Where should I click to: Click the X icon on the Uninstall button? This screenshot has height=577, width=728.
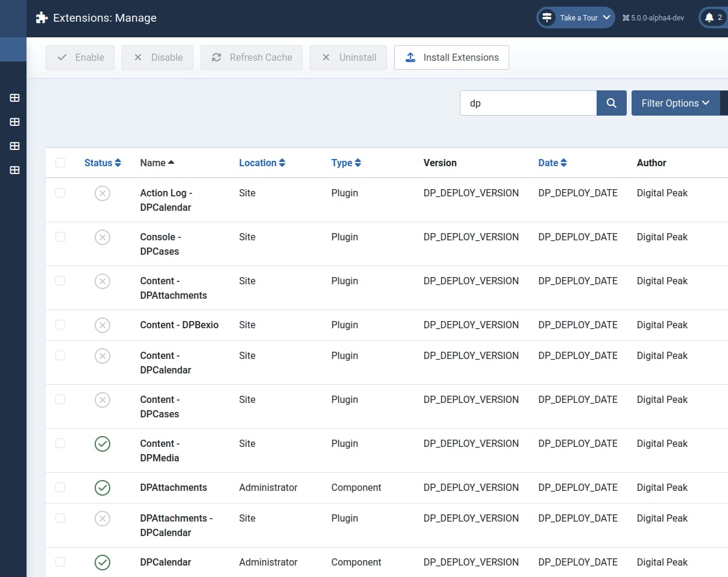[325, 57]
